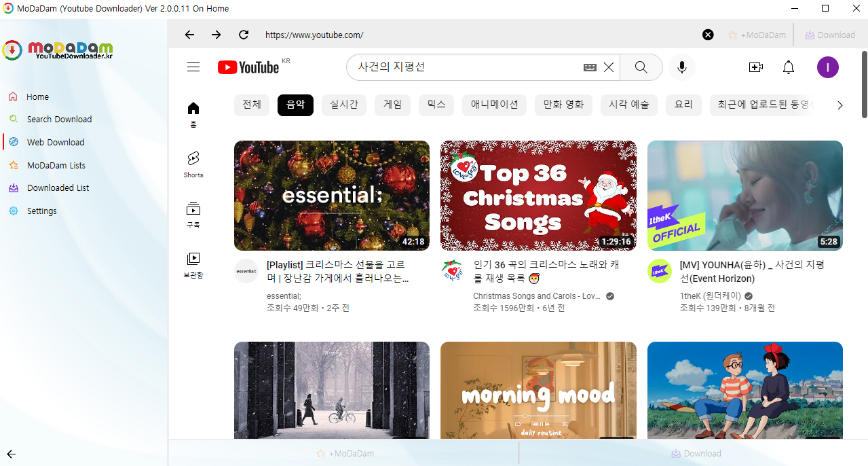
Task: Open the essential; channel name link
Action: pyautogui.click(x=284, y=296)
